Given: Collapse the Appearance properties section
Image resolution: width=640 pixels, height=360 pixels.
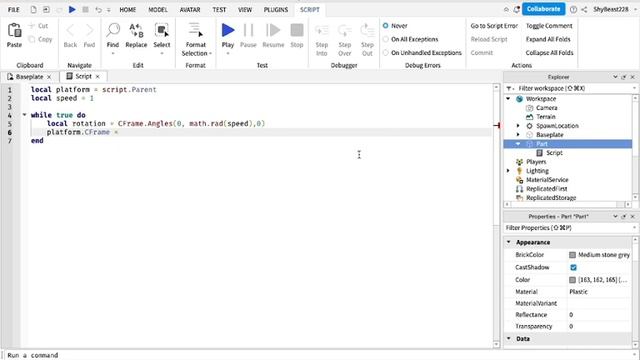Looking at the screenshot, I should (509, 242).
